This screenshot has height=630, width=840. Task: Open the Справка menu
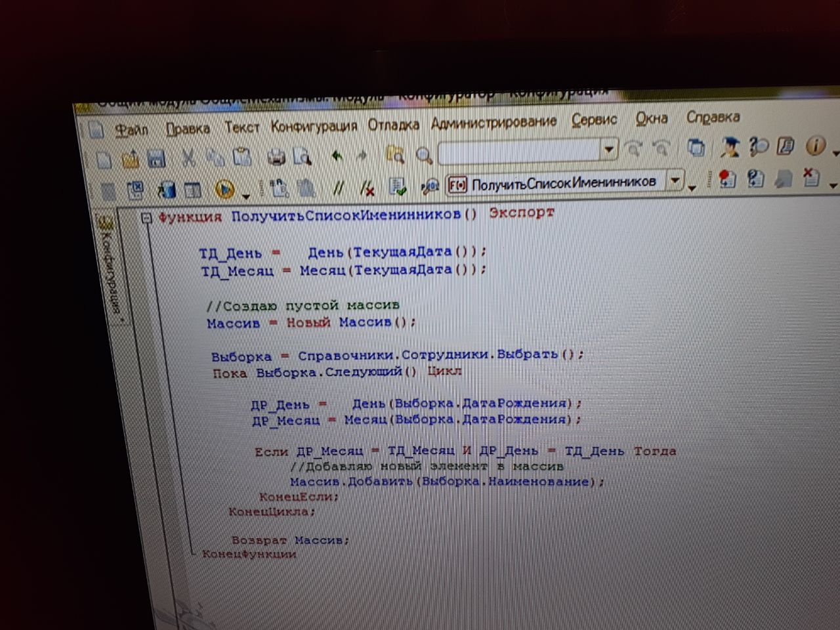(713, 117)
